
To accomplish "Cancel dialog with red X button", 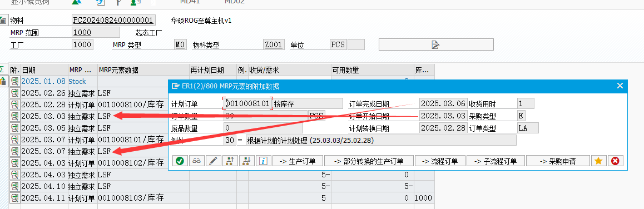I will click(x=615, y=161).
